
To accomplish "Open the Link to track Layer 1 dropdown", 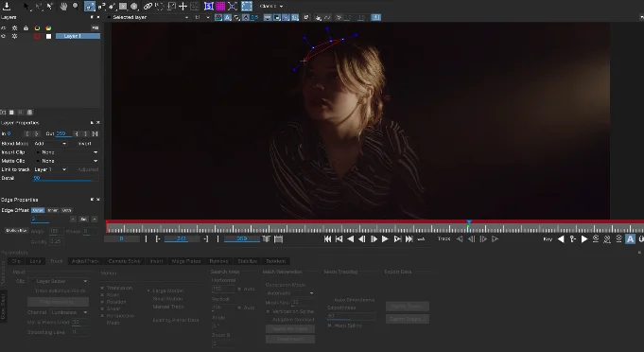I will (x=50, y=169).
